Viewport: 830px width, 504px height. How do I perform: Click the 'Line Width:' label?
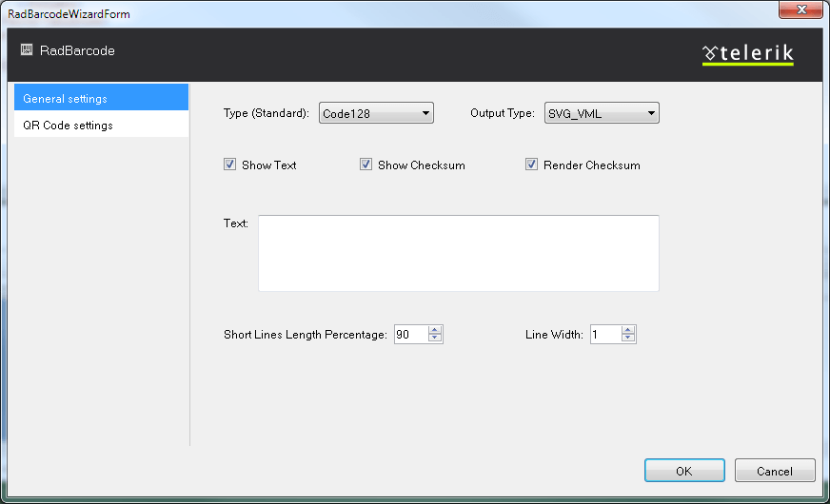click(554, 335)
